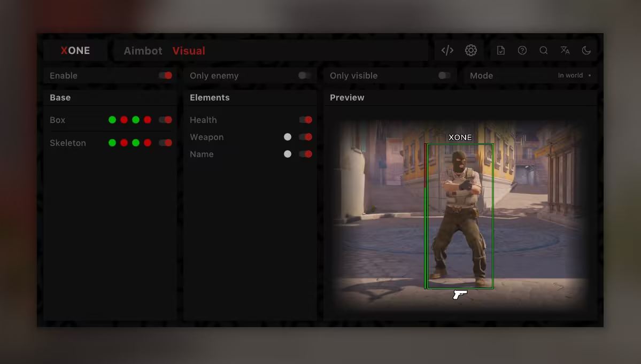The image size is (641, 364).
Task: Open the settings gear icon
Action: pyautogui.click(x=470, y=50)
